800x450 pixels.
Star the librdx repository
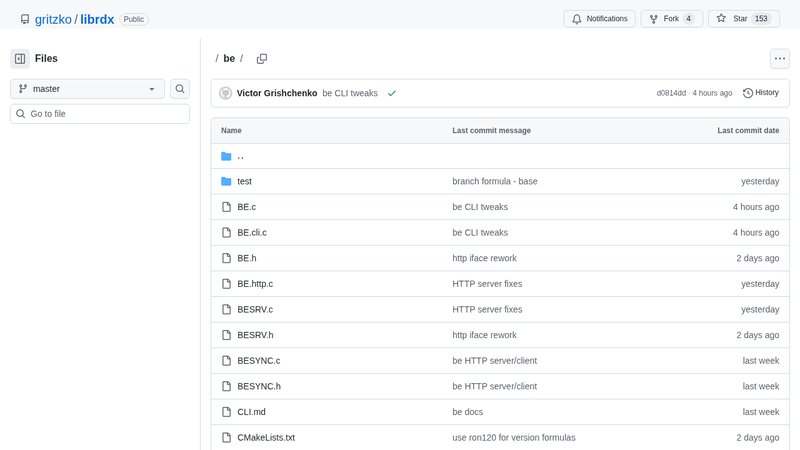pos(744,19)
